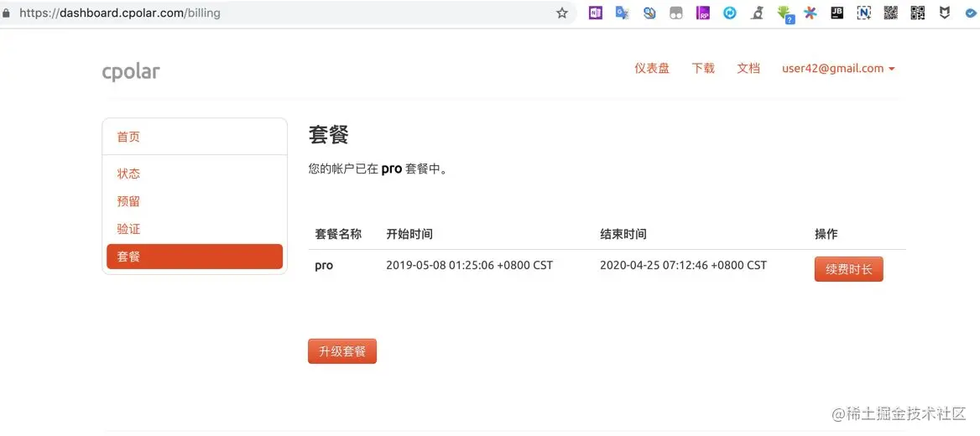Open the 文档 nav link
980x436 pixels.
pos(748,69)
